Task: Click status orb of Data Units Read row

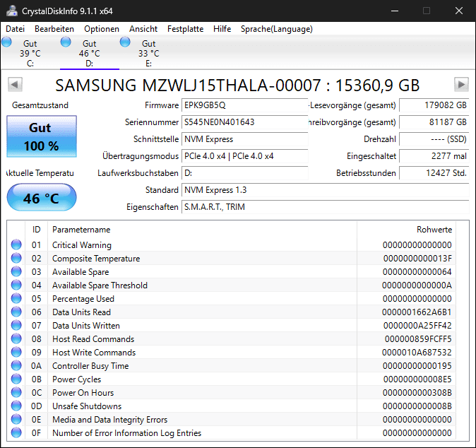Action: click(16, 312)
